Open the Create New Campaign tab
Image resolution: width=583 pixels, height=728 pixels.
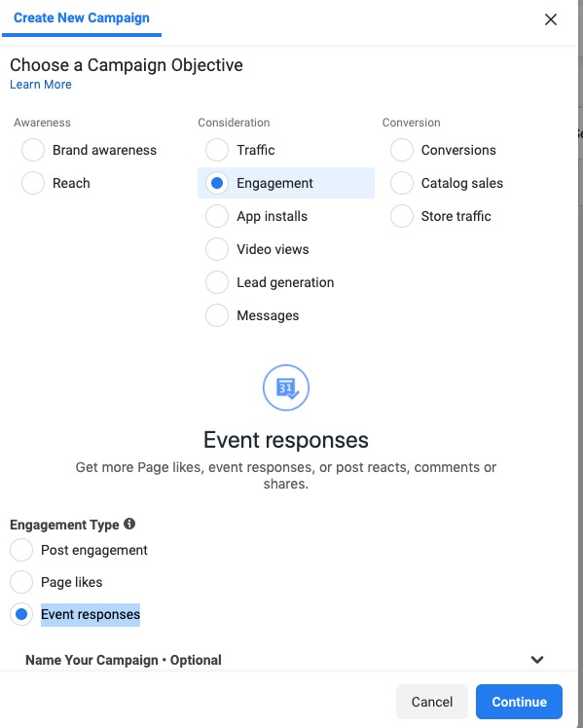click(x=82, y=18)
